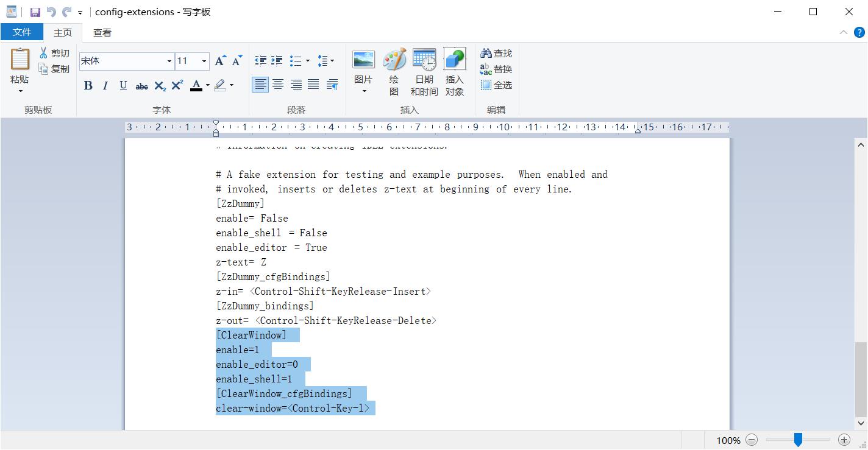Apply the text highlight color

click(x=219, y=85)
